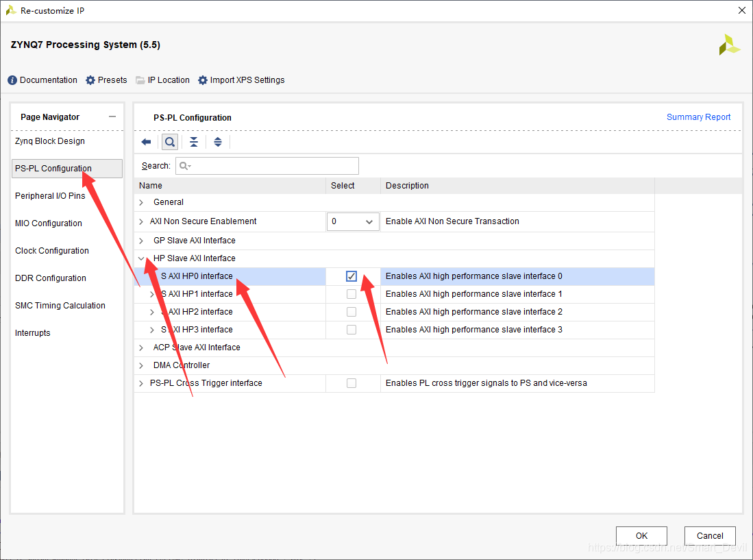Open Presets gear icon
The height and width of the screenshot is (560, 753).
90,80
